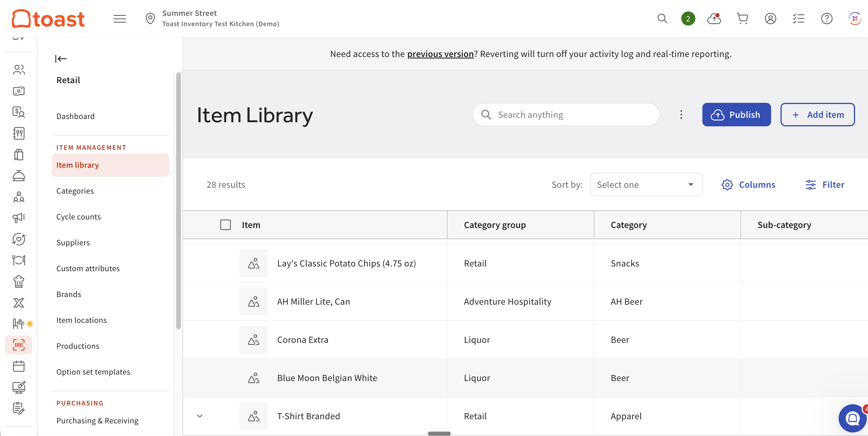Open Custom attributes

(88, 269)
